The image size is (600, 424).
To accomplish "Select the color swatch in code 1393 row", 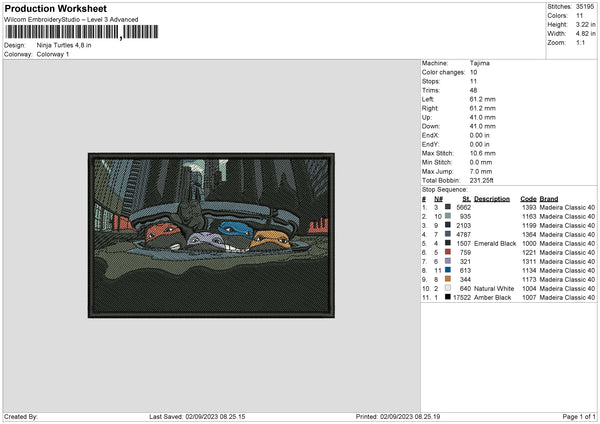I will 448,207.
